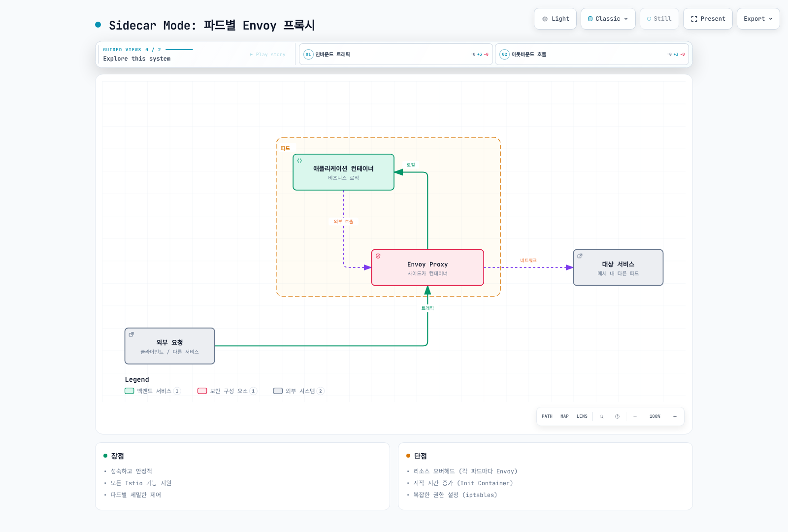
Task: Click the 외부 호출 edge label
Action: click(x=343, y=222)
